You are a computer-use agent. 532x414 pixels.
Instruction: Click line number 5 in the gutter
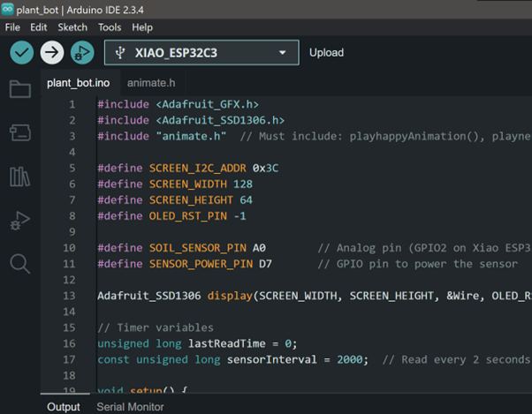click(72, 168)
